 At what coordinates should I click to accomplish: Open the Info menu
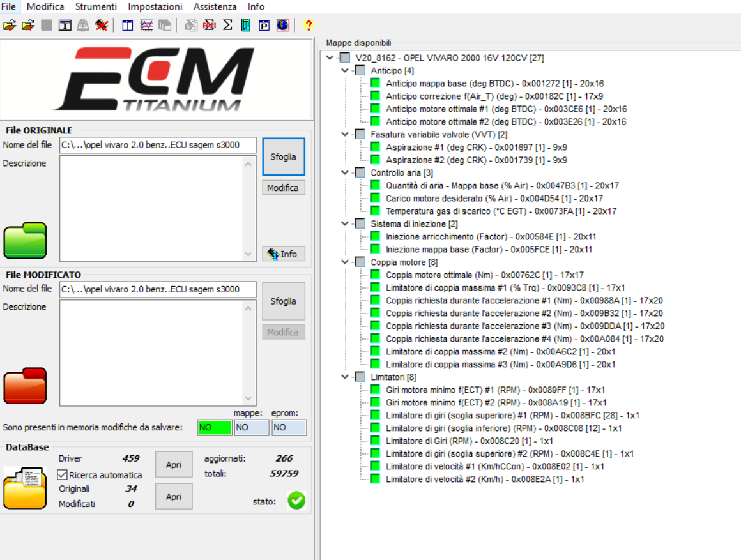(256, 6)
